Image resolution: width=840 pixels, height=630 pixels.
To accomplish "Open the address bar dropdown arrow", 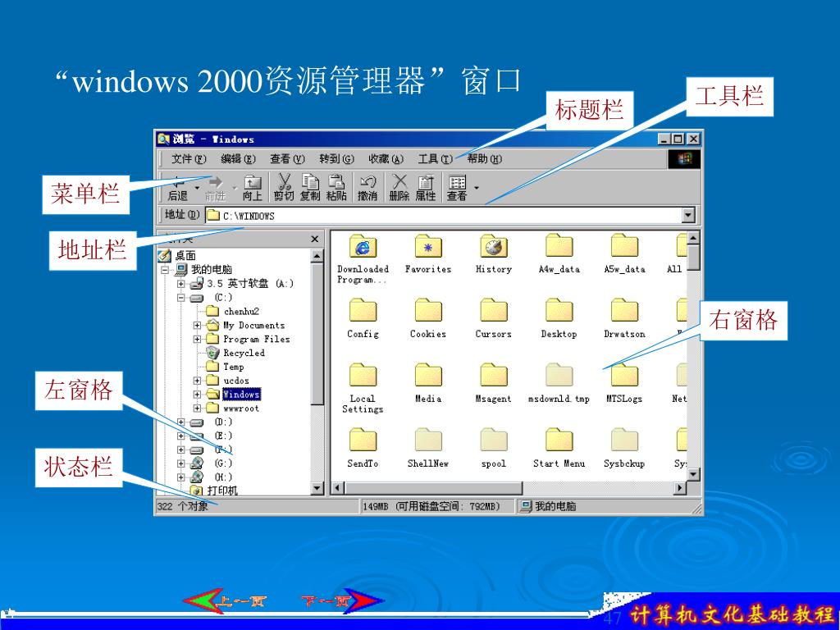I will tap(688, 216).
